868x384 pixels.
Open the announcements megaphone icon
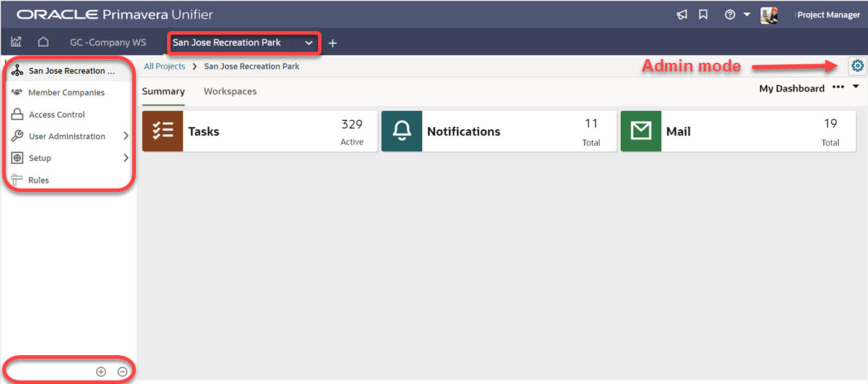682,14
